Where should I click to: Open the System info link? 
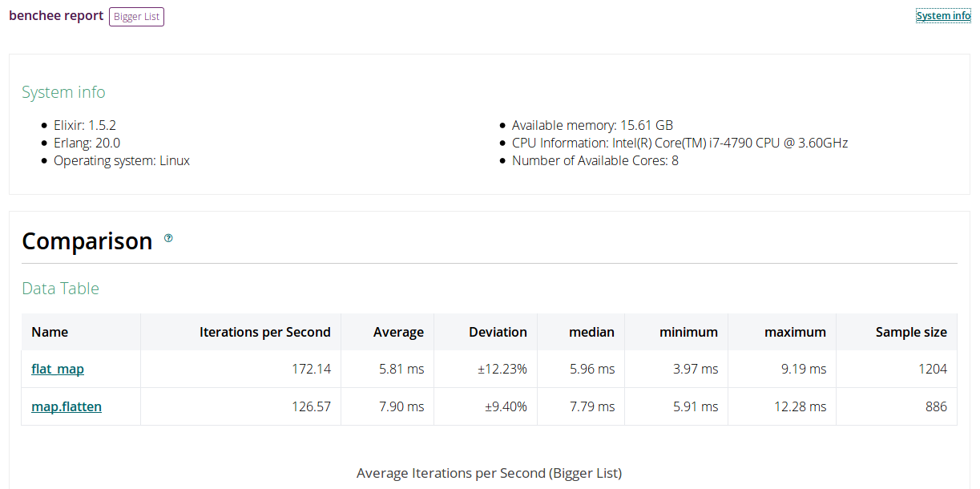pyautogui.click(x=943, y=16)
